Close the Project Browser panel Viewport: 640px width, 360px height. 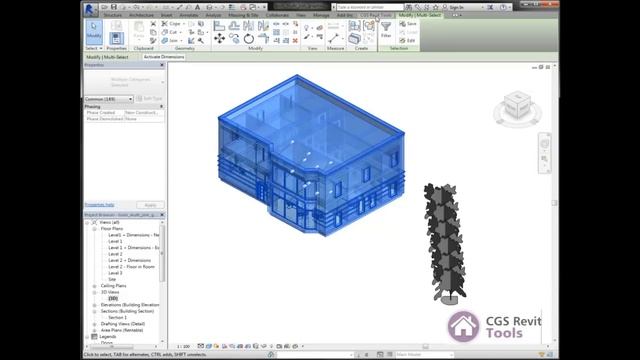(x=162, y=215)
